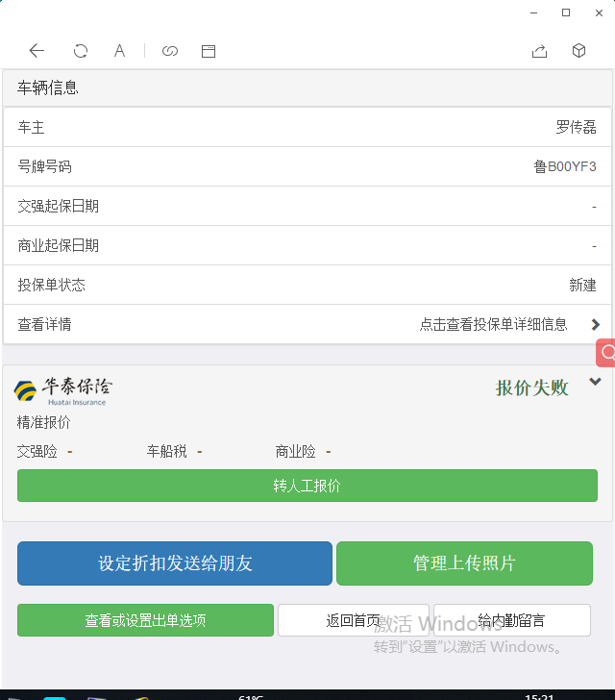Open the cube icon at toolbar right
This screenshot has height=700, width=615.
point(578,50)
